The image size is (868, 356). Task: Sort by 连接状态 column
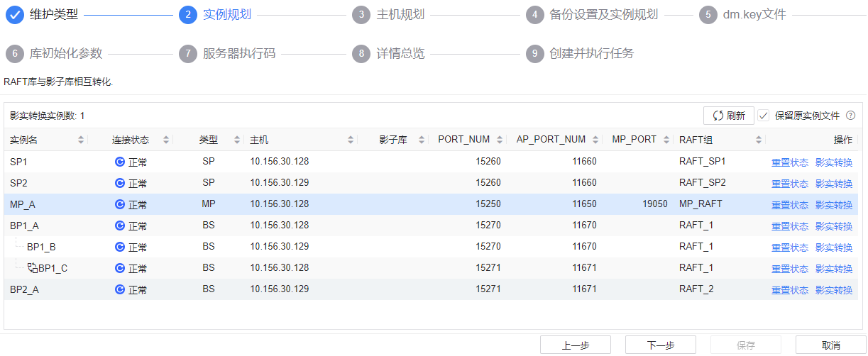tap(166, 140)
